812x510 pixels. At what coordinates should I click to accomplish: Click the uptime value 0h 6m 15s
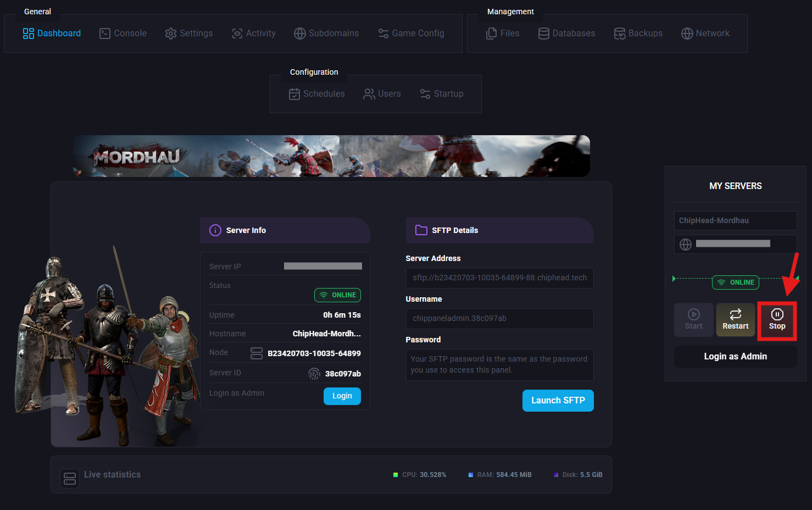click(x=342, y=315)
